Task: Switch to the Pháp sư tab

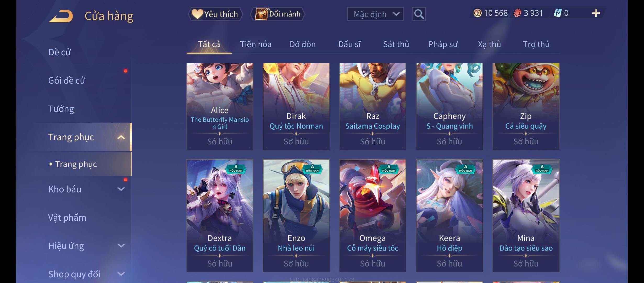Action: pyautogui.click(x=443, y=44)
